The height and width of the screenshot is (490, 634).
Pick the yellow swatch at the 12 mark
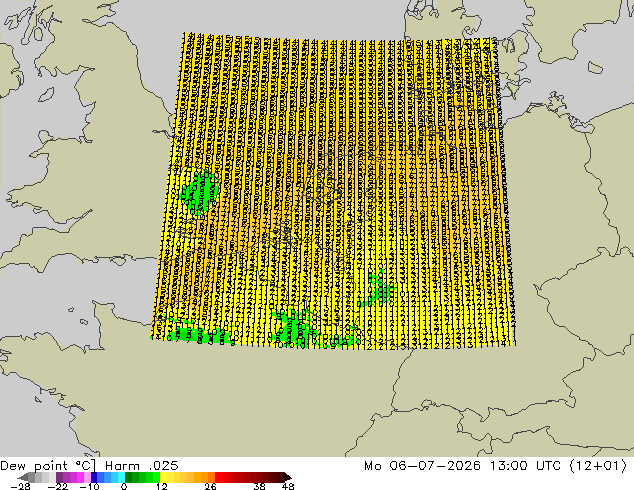[163, 477]
